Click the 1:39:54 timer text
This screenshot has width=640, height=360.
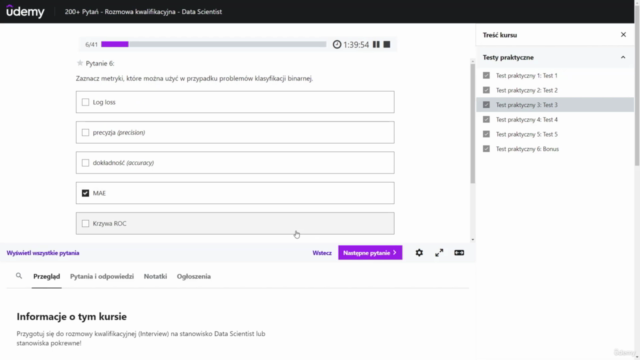(356, 44)
